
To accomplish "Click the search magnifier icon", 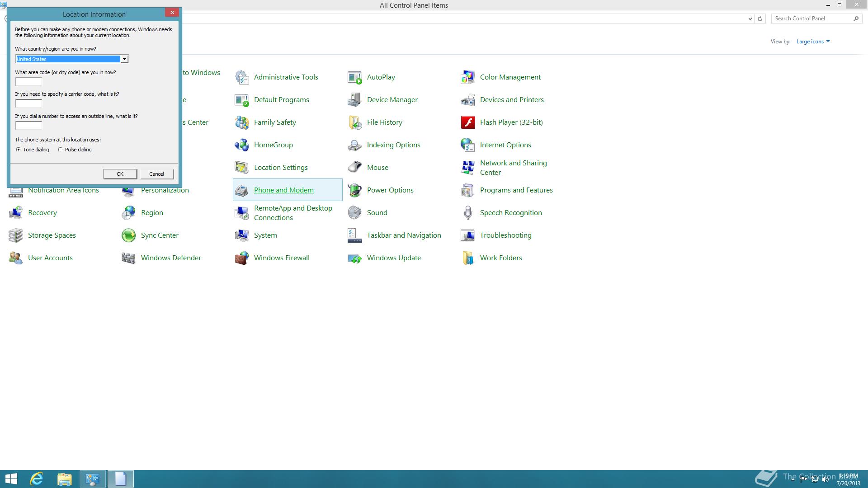I will 856,19.
